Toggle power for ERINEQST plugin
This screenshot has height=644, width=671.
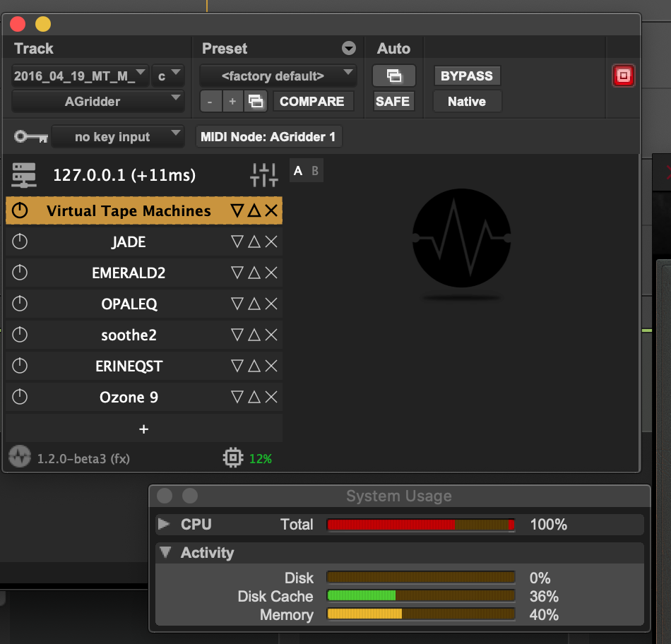pos(20,366)
